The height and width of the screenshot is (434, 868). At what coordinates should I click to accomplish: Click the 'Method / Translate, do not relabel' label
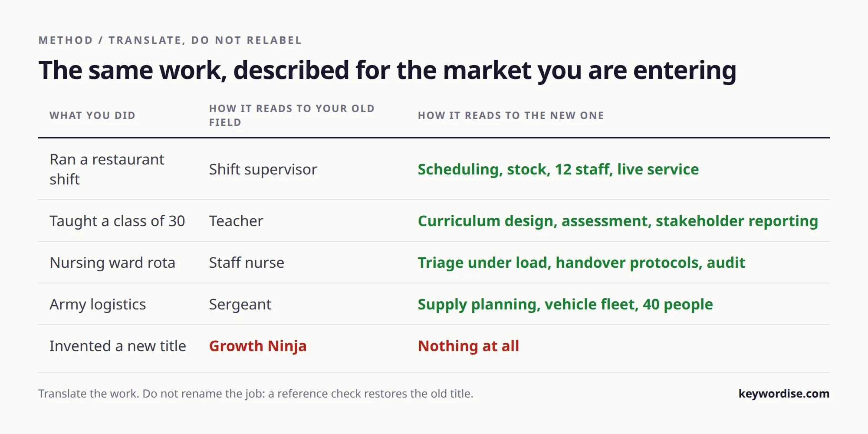(x=170, y=40)
